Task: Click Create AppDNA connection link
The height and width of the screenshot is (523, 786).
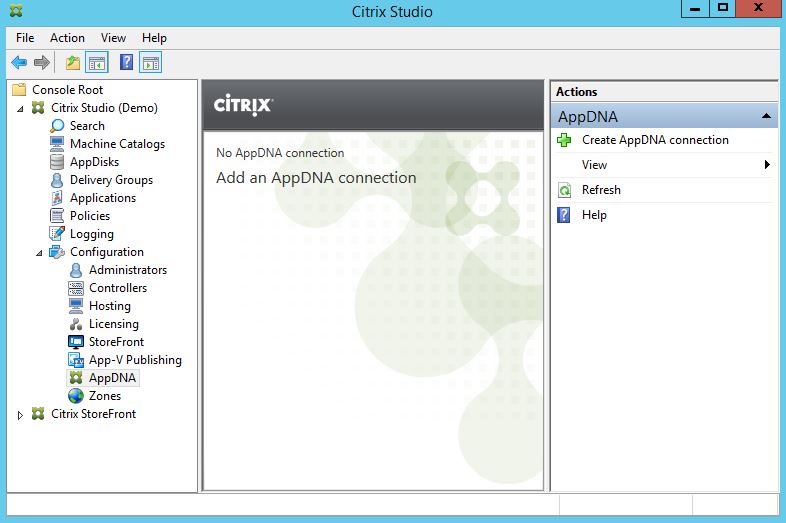Action: pyautogui.click(x=655, y=140)
